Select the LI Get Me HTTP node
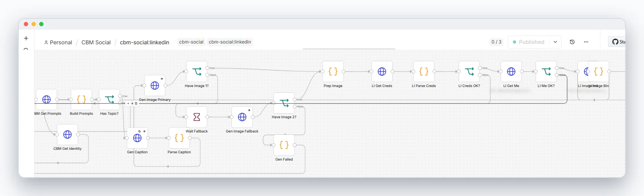Image resolution: width=644 pixels, height=196 pixels. click(x=511, y=72)
